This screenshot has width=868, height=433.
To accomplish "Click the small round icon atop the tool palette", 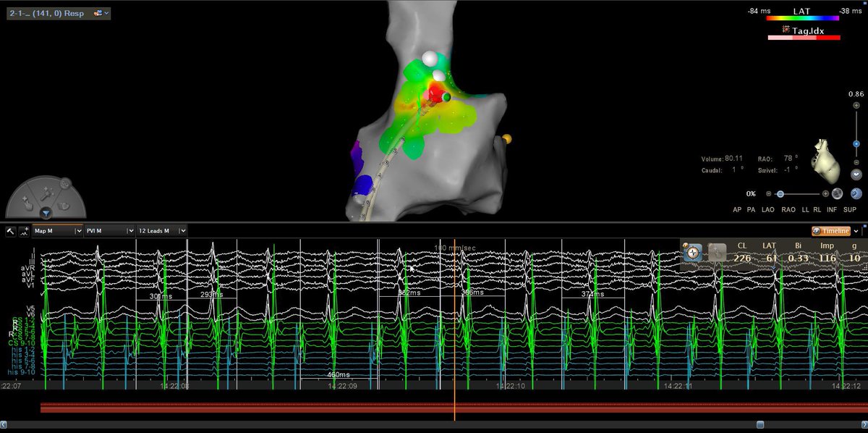I will [x=64, y=183].
